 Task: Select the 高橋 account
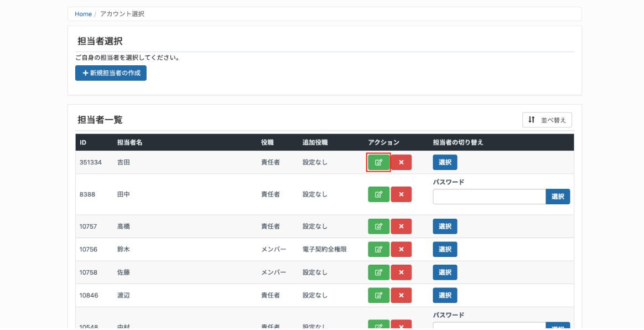coord(445,226)
